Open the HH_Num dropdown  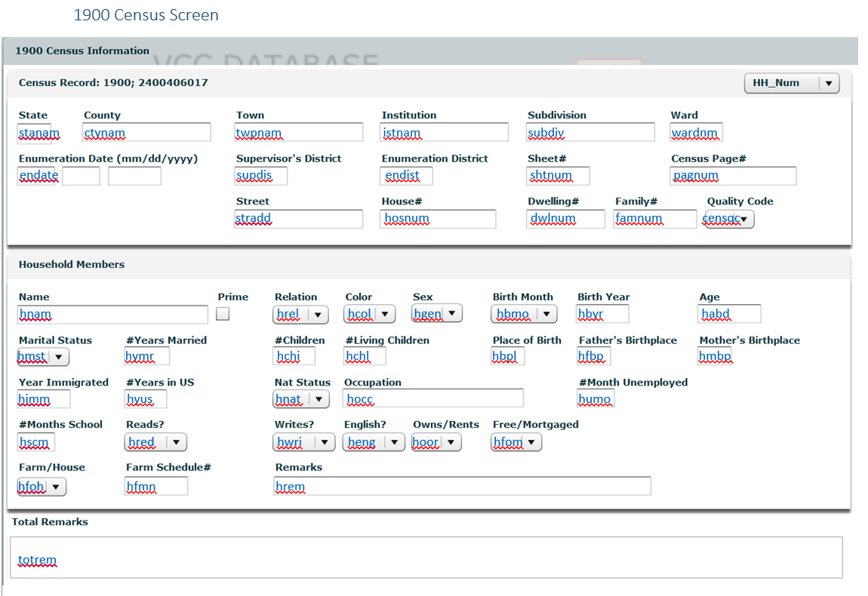[x=791, y=84]
